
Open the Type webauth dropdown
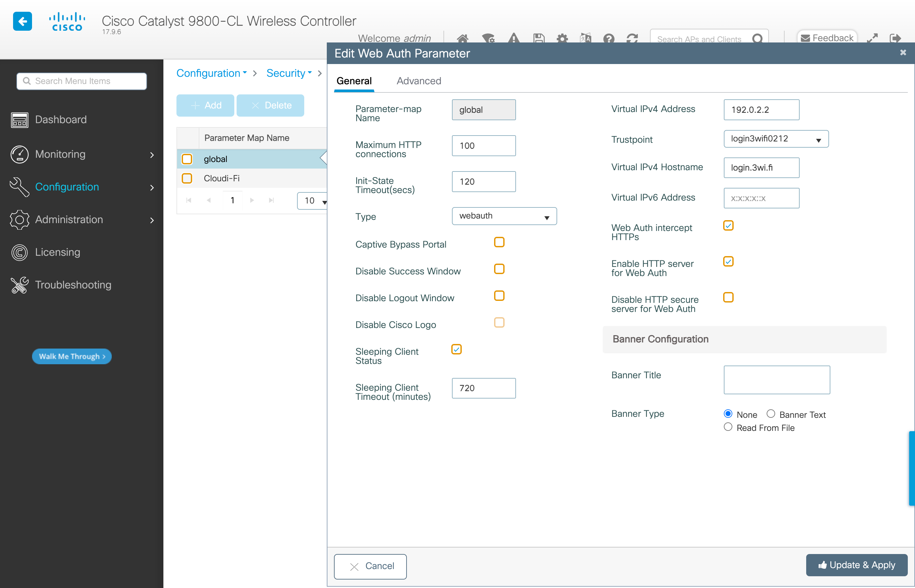pos(504,216)
